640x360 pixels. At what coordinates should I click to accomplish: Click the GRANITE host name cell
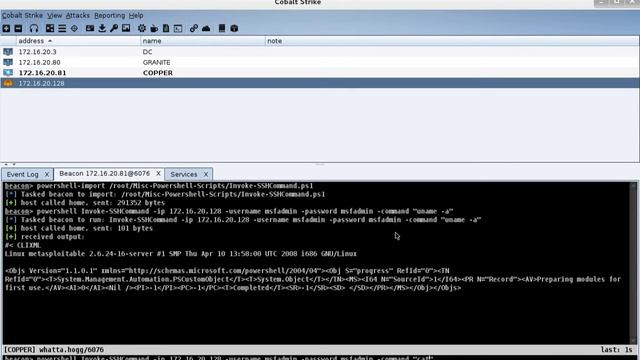click(156, 62)
